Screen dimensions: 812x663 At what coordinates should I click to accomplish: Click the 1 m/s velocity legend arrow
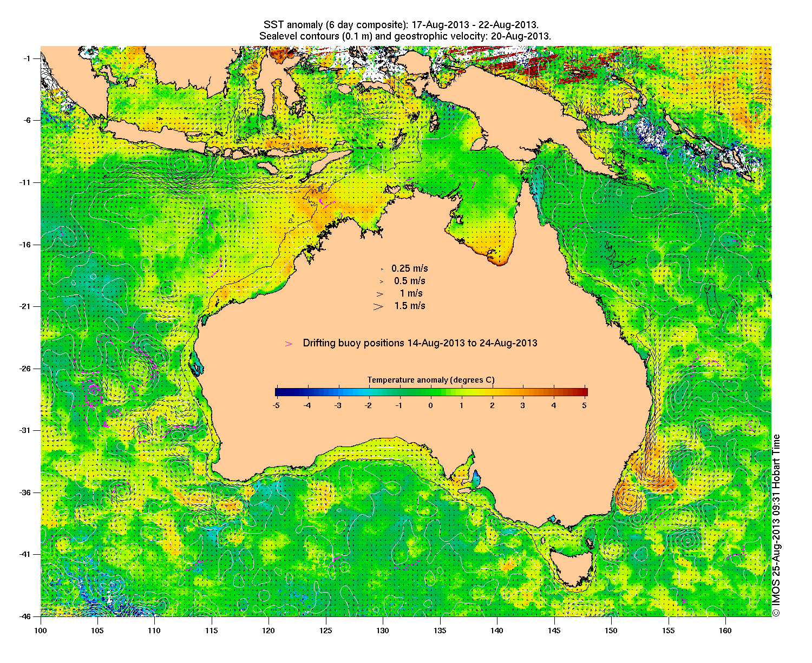[381, 294]
